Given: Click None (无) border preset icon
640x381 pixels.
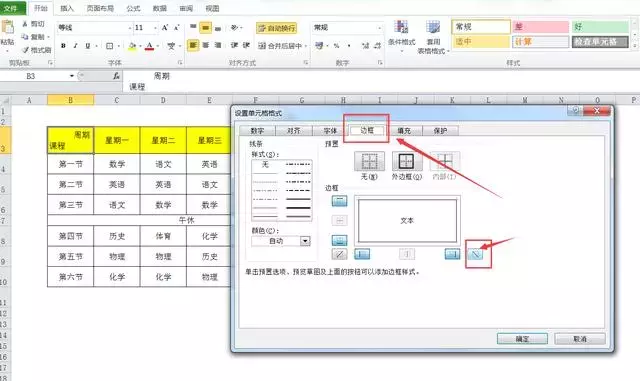Looking at the screenshot, I should [369, 161].
